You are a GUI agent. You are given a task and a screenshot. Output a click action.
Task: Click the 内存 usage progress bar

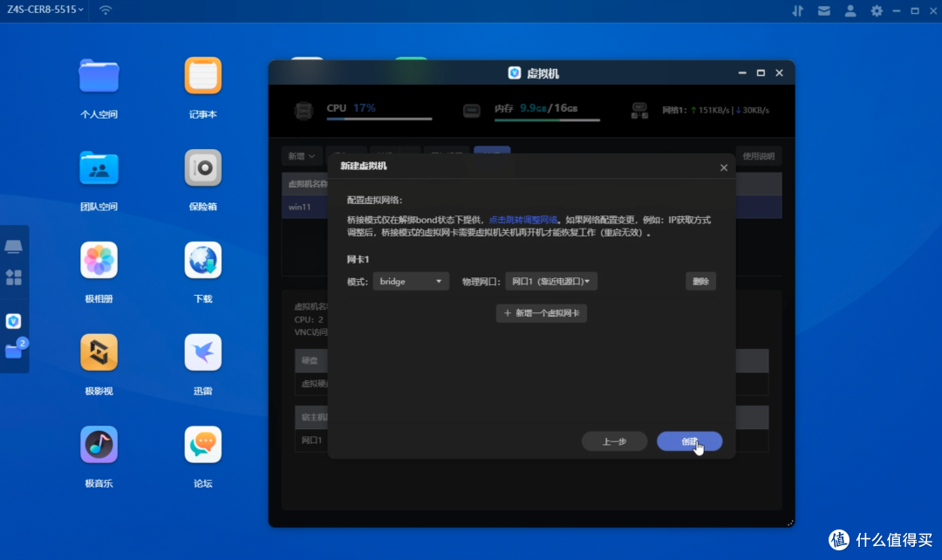[x=547, y=120]
